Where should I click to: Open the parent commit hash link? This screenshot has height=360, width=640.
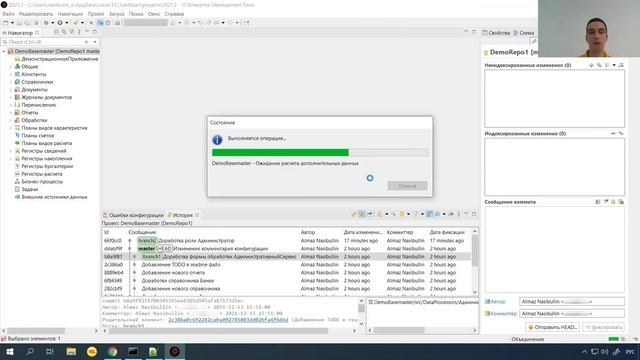(x=228, y=320)
